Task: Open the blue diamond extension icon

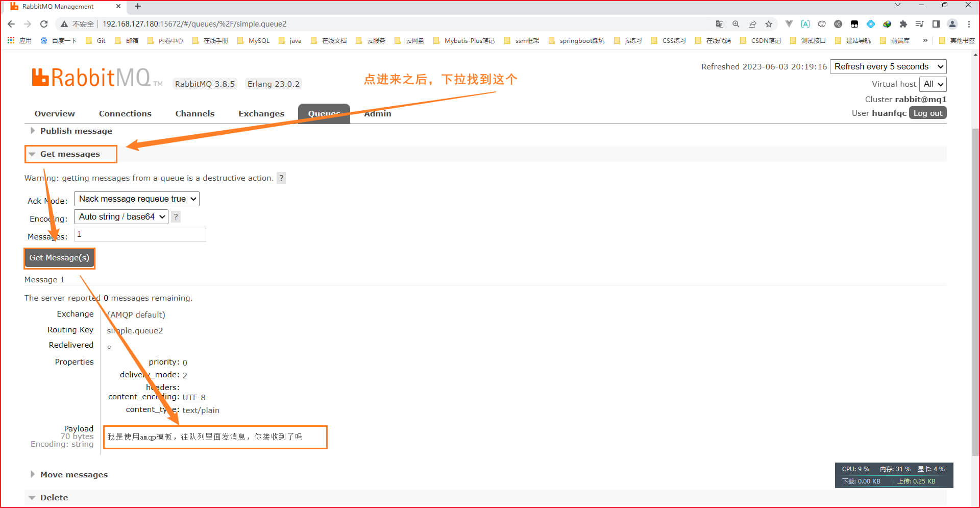Action: (871, 24)
